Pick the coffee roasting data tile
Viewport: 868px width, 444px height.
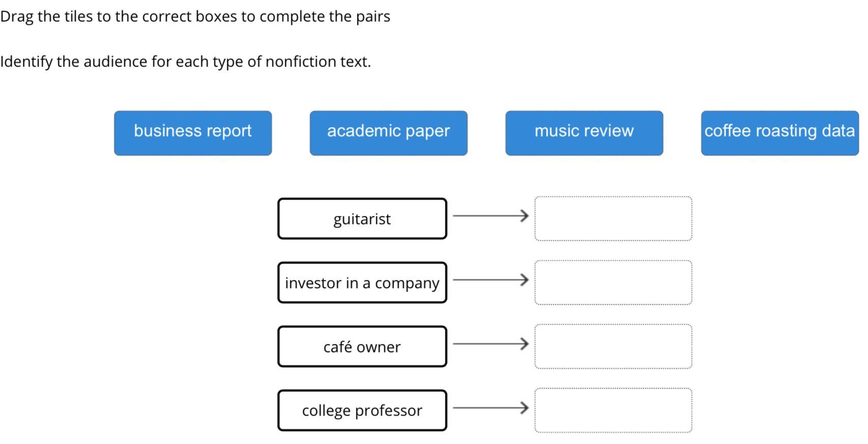(780, 133)
